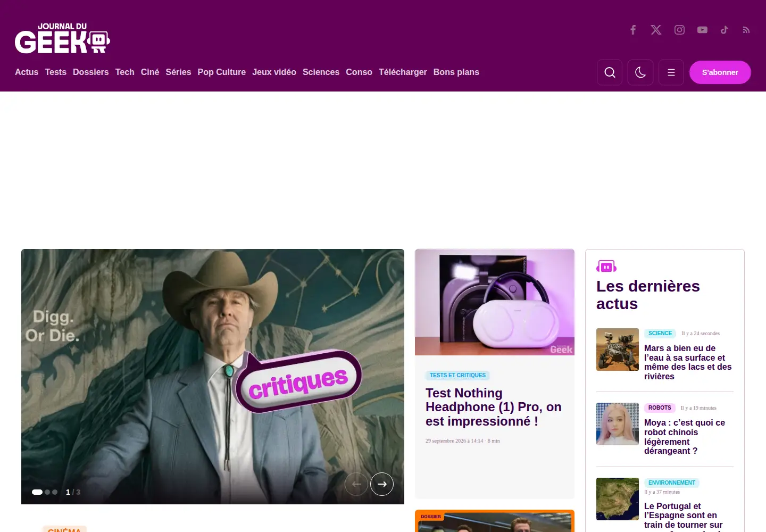The image size is (766, 532).
Task: Open the X (Twitter) profile icon
Action: [x=656, y=30]
